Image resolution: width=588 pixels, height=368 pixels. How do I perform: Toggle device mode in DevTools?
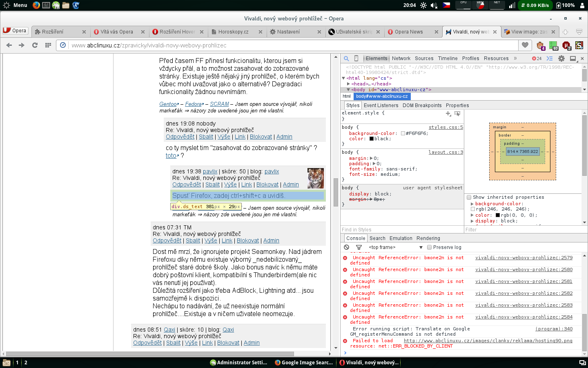[356, 58]
